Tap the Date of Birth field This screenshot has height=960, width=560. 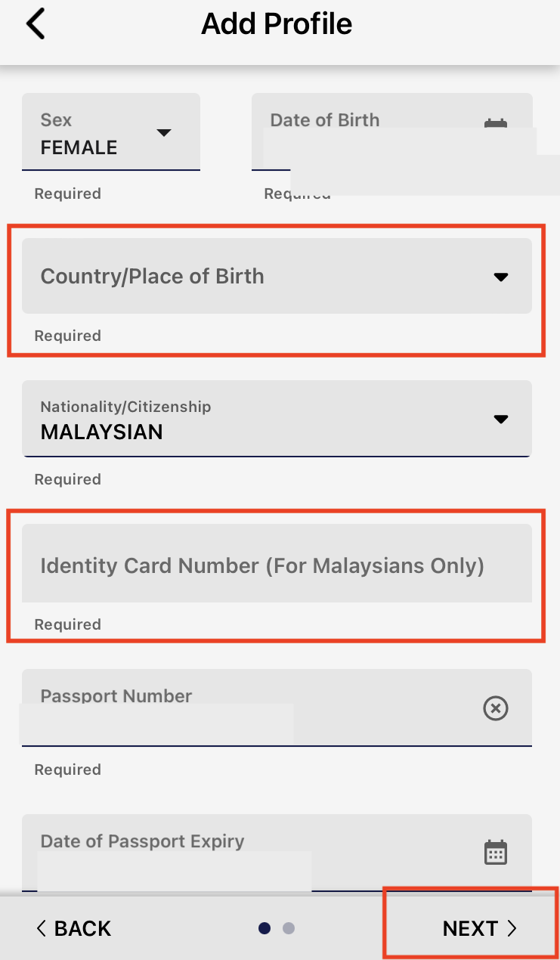(363, 132)
